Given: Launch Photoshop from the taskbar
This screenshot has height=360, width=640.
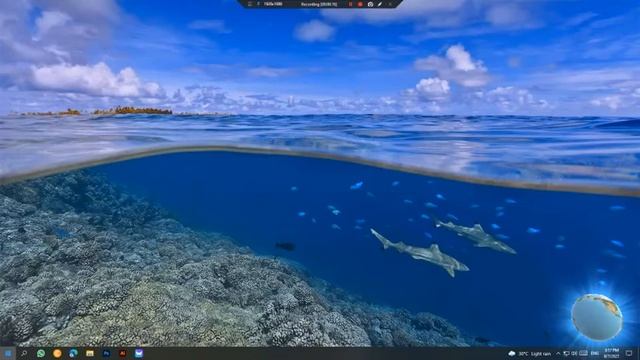Looking at the screenshot, I should coord(106,353).
